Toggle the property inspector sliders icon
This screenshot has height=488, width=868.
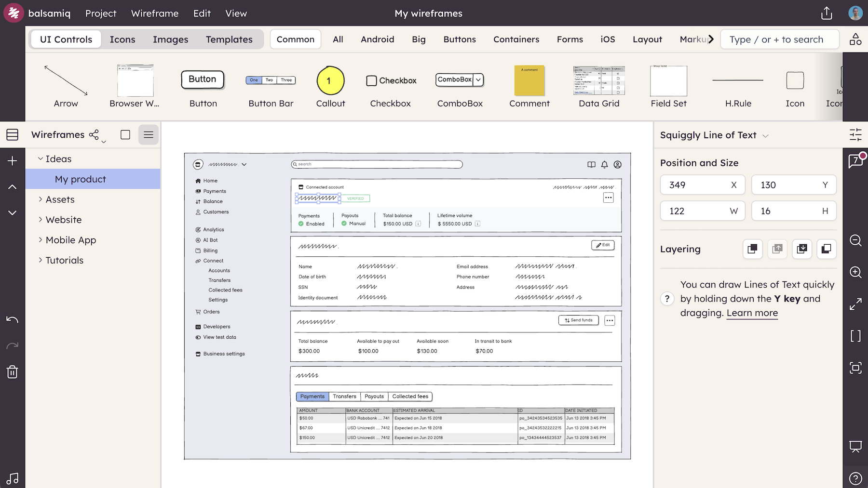coord(855,135)
